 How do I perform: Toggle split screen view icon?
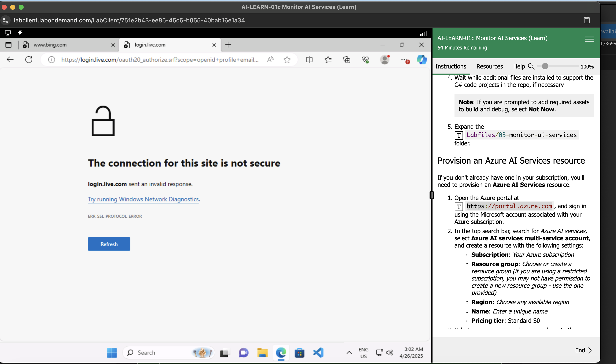click(309, 60)
